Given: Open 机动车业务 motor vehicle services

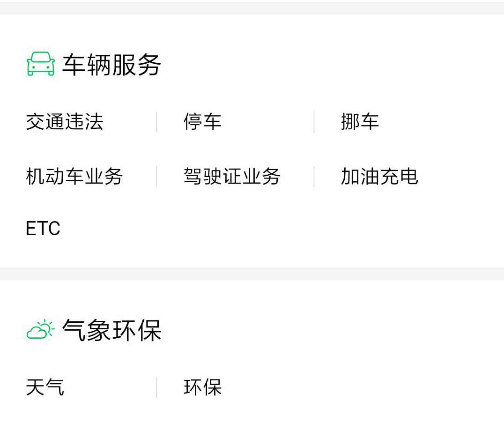Looking at the screenshot, I should tap(74, 177).
